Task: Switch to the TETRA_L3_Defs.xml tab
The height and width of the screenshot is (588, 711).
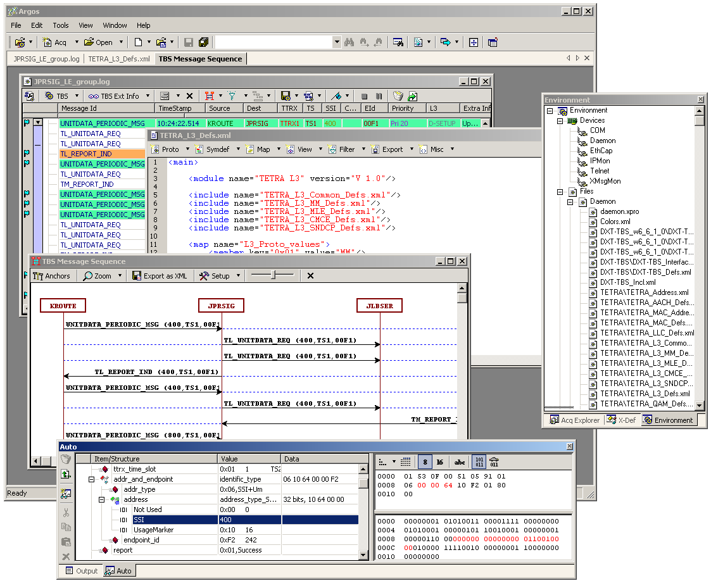Action: pos(118,59)
